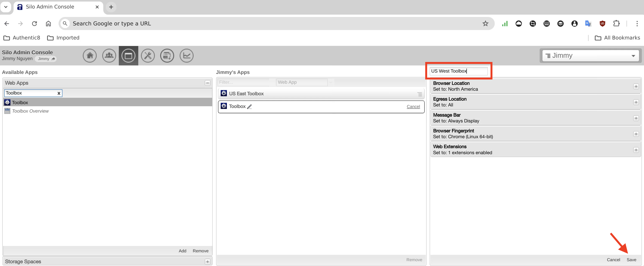Open the wrench and screwdriver tools icon
This screenshot has width=644, height=266.
point(148,55)
